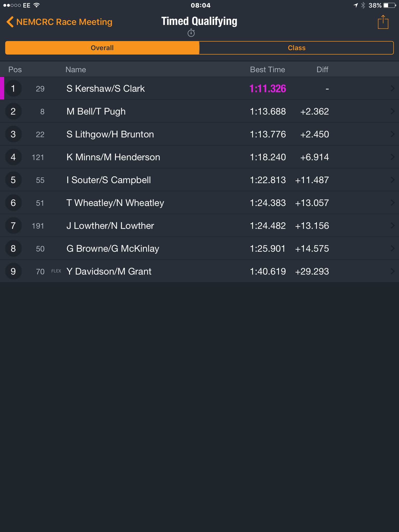This screenshot has height=532, width=399.
Task: Open chevron for Y Davidson/M Grant
Action: pos(393,271)
